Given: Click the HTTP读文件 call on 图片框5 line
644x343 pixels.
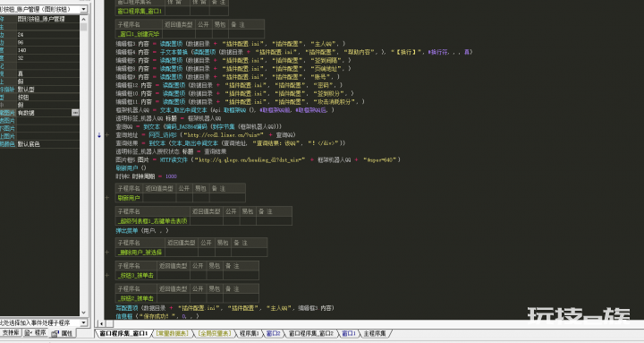Looking at the screenshot, I should [x=174, y=159].
